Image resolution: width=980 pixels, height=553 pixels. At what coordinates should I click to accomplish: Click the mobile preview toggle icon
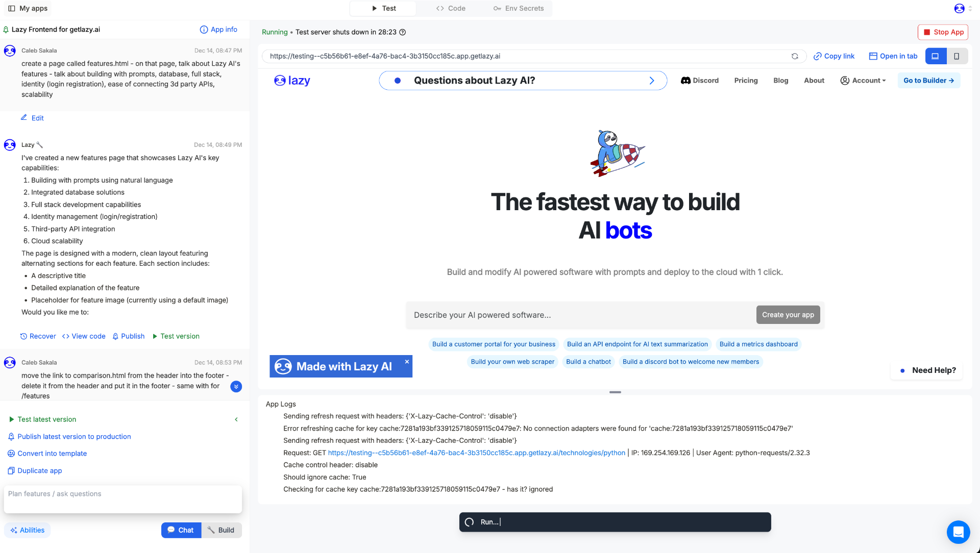click(957, 56)
